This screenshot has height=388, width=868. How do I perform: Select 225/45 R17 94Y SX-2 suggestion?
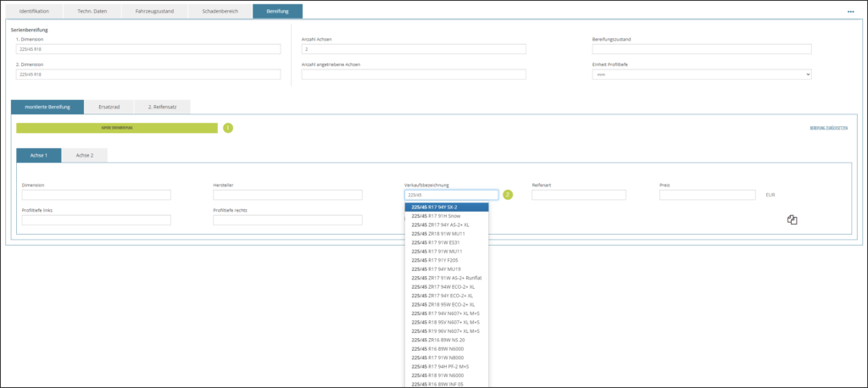point(447,207)
